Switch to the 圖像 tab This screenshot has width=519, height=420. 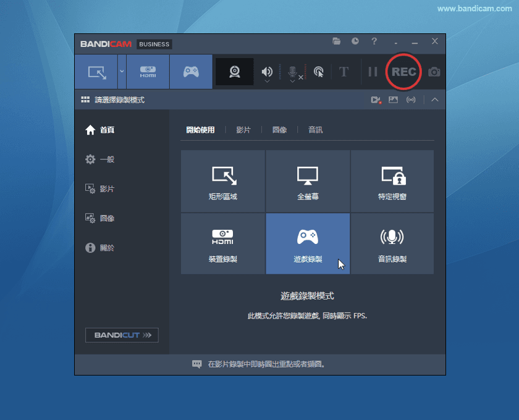279,130
